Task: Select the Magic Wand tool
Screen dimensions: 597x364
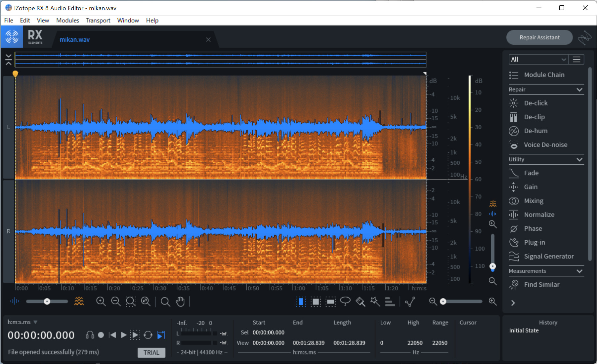Action: pos(375,301)
